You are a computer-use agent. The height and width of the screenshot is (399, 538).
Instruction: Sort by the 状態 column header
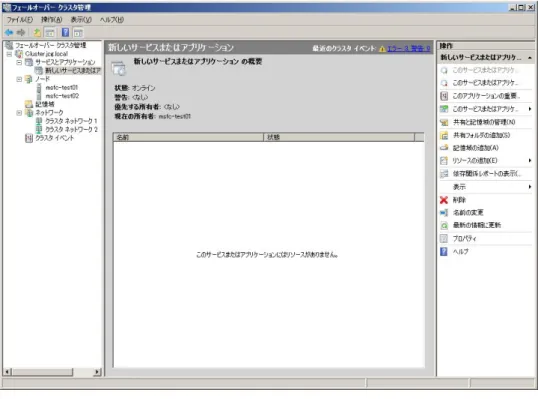339,137
